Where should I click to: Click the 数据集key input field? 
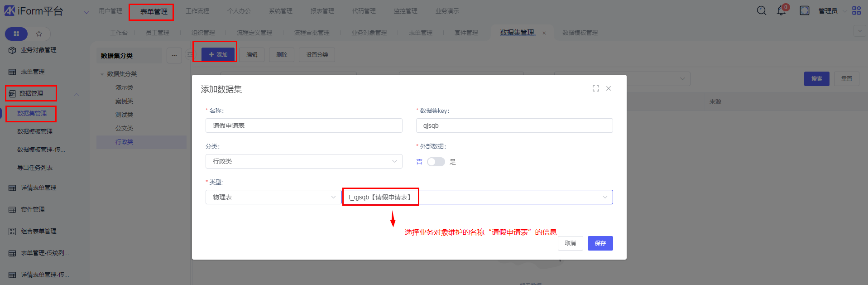point(514,126)
